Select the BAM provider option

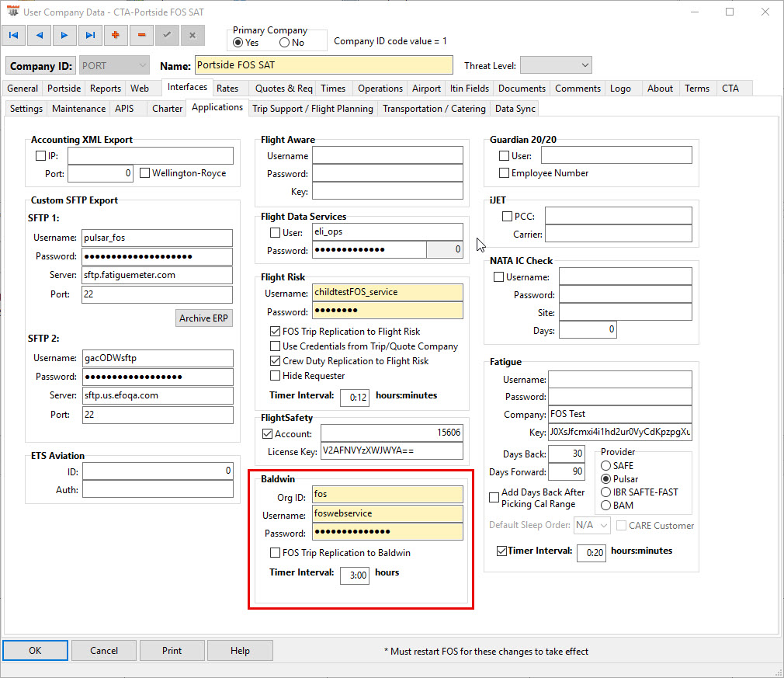pyautogui.click(x=606, y=506)
